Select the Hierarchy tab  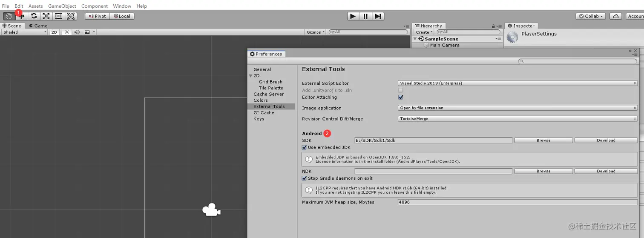coord(428,26)
